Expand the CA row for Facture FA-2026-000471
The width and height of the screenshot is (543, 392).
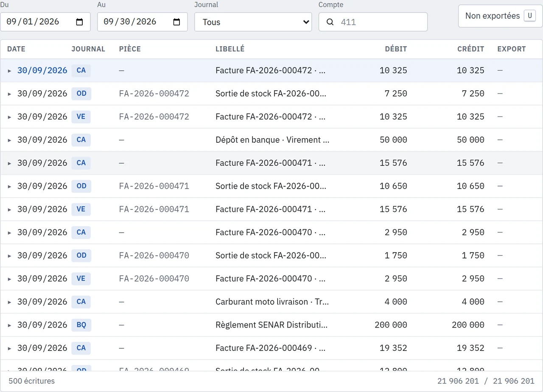10,163
